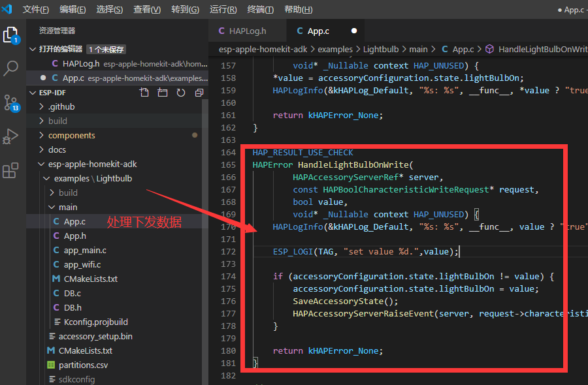
Task: Collapse the 打开的编辑器 section
Action: (x=33, y=49)
